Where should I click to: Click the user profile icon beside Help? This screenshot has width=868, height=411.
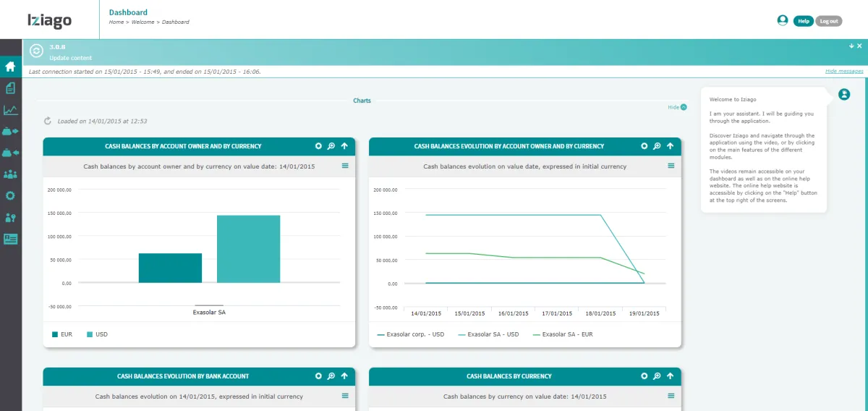coord(782,20)
